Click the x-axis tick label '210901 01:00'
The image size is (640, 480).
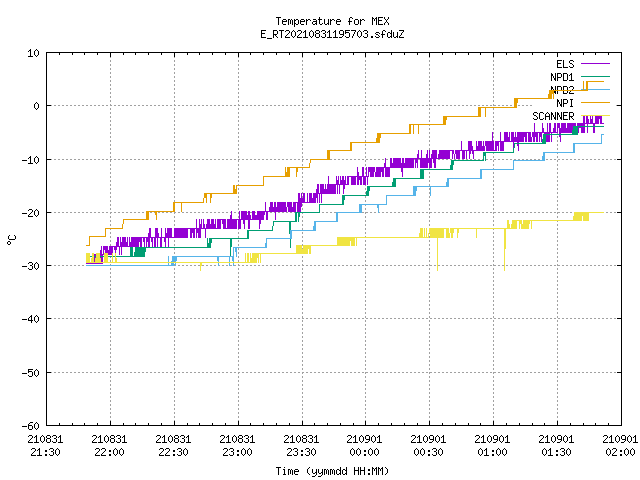coord(493,446)
